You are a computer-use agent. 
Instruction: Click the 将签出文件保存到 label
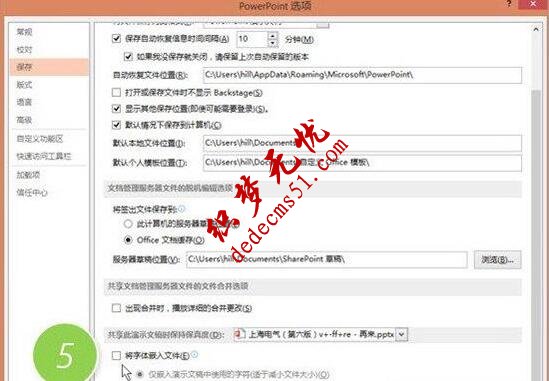[145, 209]
